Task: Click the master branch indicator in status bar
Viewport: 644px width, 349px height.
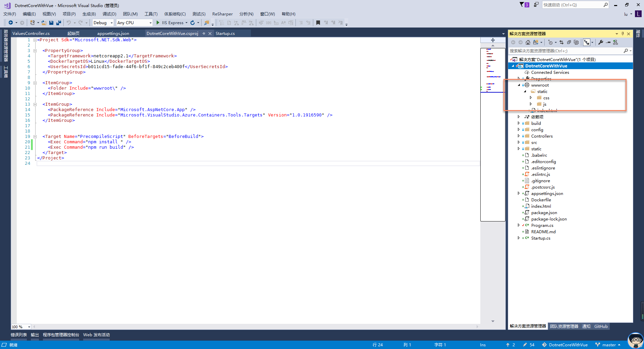Action: [x=608, y=345]
